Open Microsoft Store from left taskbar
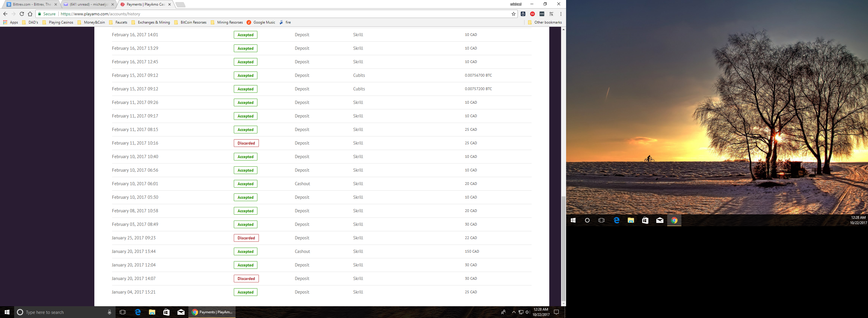Viewport: 868px width, 318px height. point(167,312)
